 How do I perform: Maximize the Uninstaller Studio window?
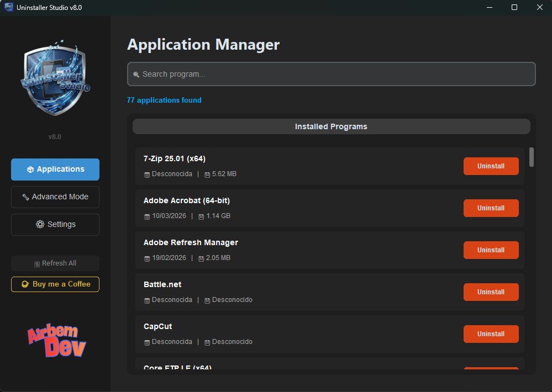(x=514, y=7)
